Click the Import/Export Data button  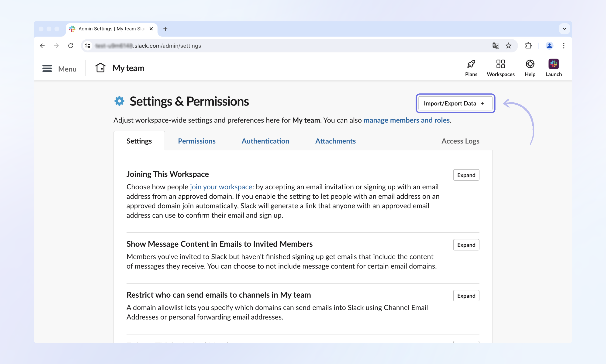tap(455, 103)
